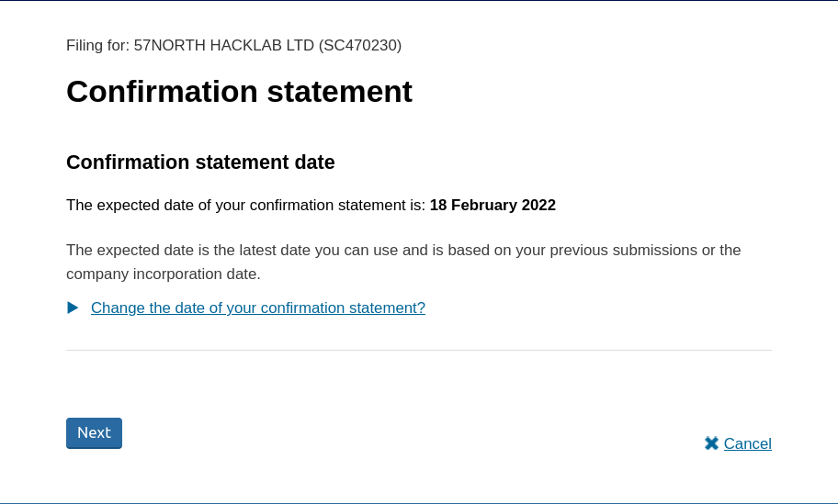Click the 'Filing for:' label
The height and width of the screenshot is (504, 838).
(98, 46)
